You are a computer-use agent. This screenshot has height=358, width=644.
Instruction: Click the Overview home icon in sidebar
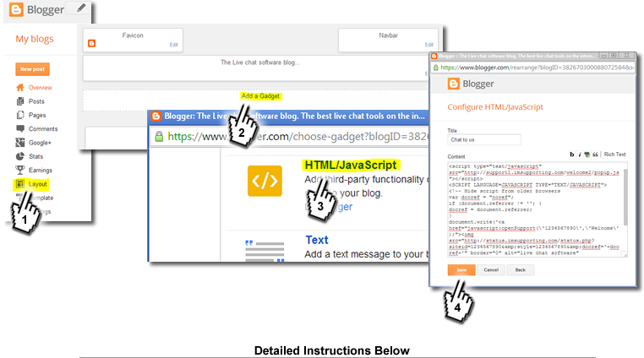click(x=20, y=88)
